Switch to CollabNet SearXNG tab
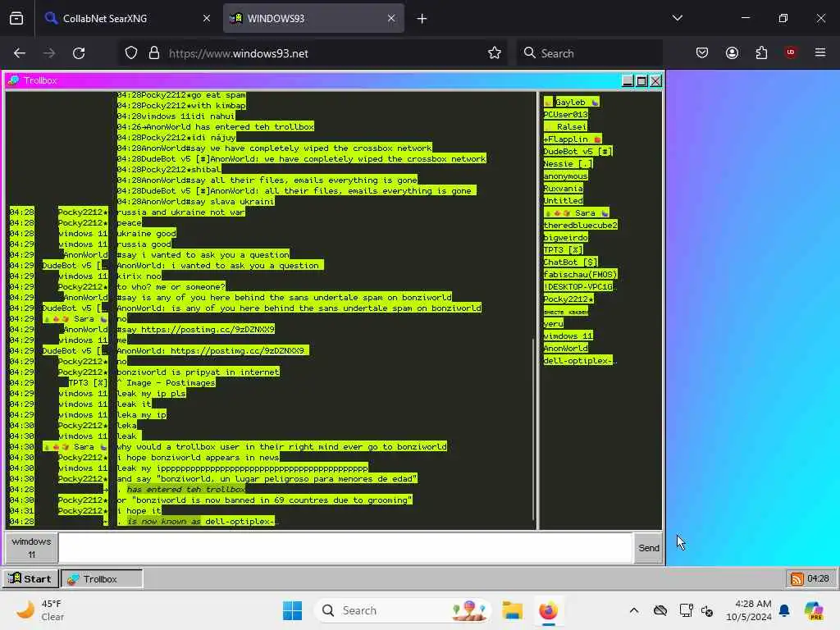This screenshot has width=840, height=630. tap(127, 18)
